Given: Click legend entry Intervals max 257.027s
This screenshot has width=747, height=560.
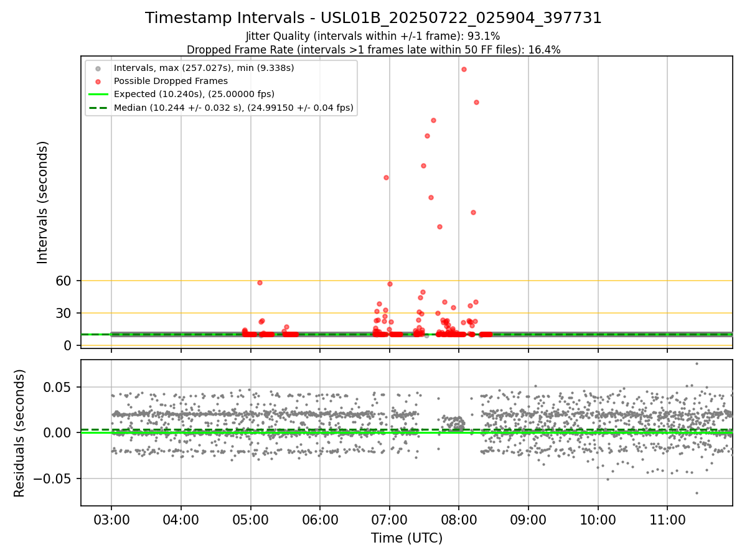Looking at the screenshot, I should (204, 67).
